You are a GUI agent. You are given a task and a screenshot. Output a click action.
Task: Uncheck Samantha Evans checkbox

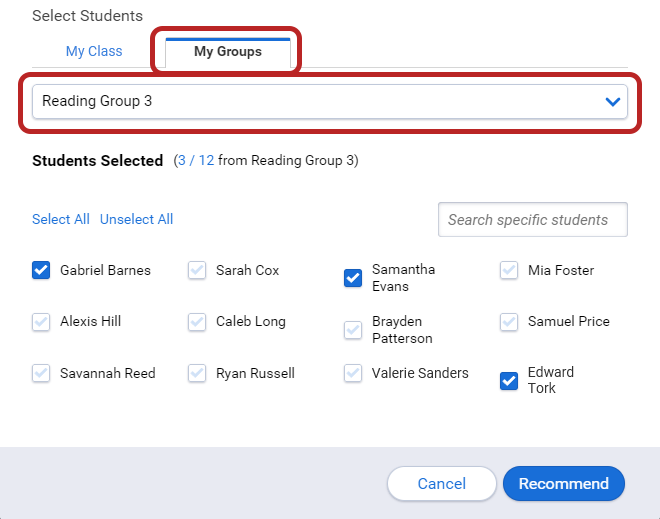point(353,278)
